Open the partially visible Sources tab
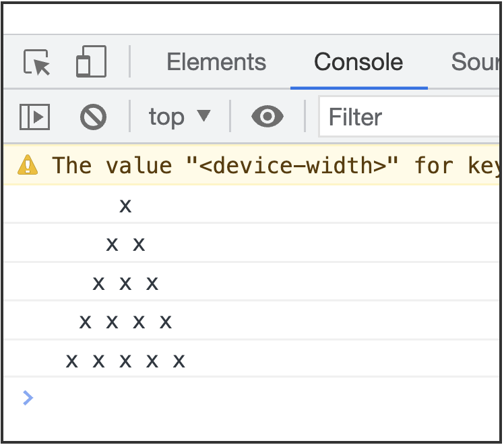 (474, 63)
